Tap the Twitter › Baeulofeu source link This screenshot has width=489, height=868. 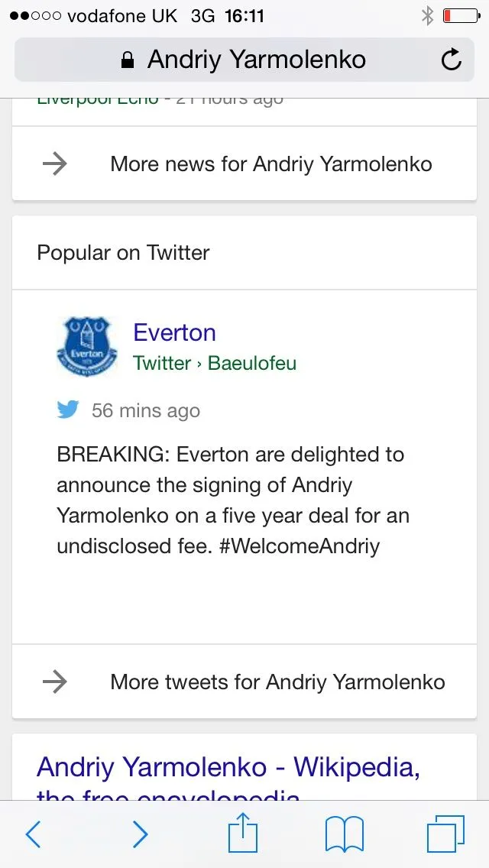[215, 363]
